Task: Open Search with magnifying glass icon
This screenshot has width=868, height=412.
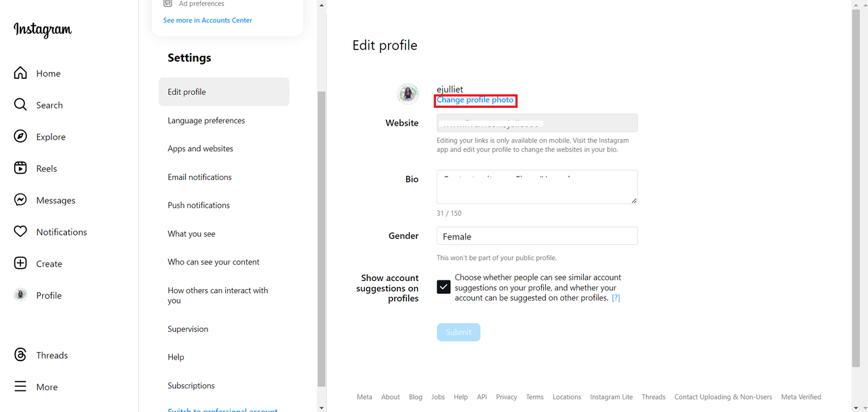Action: click(x=20, y=105)
